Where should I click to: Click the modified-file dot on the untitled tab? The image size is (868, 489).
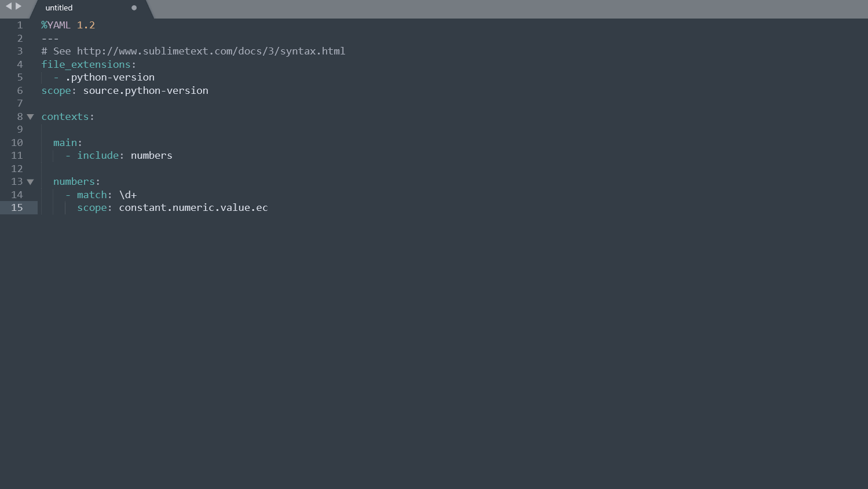[x=134, y=9]
